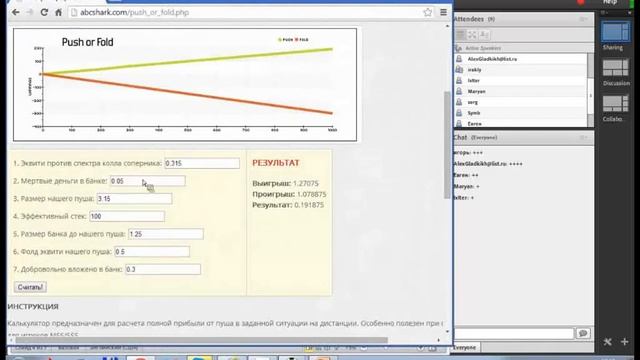Switch attendees to list view icon
This screenshot has width=640, height=360.
(x=461, y=35)
